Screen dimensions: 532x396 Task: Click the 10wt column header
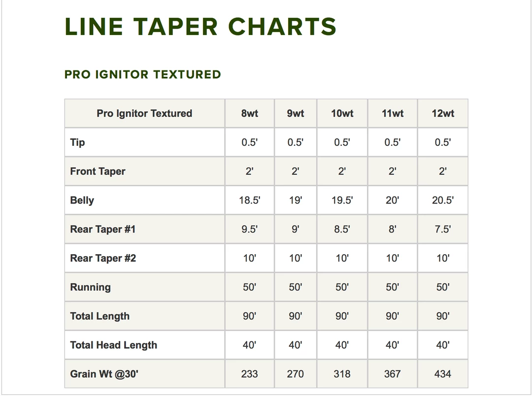342,113
